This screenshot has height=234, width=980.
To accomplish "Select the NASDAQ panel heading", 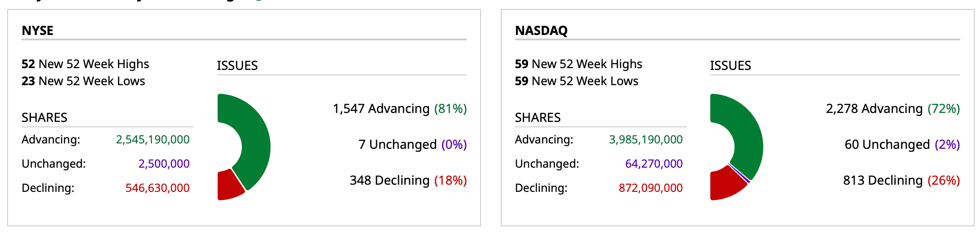I will tap(541, 30).
